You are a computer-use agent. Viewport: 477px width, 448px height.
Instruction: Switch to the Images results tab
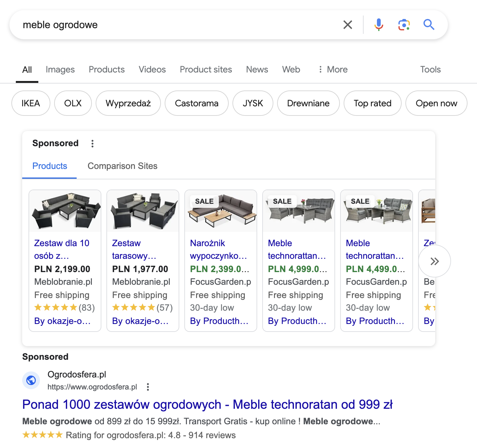pyautogui.click(x=60, y=70)
